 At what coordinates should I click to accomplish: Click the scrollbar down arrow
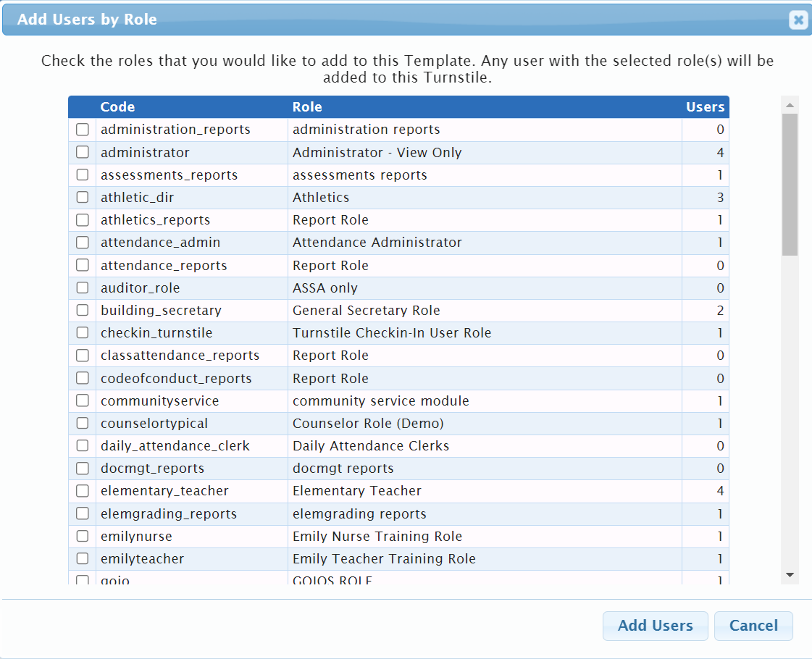coord(790,575)
